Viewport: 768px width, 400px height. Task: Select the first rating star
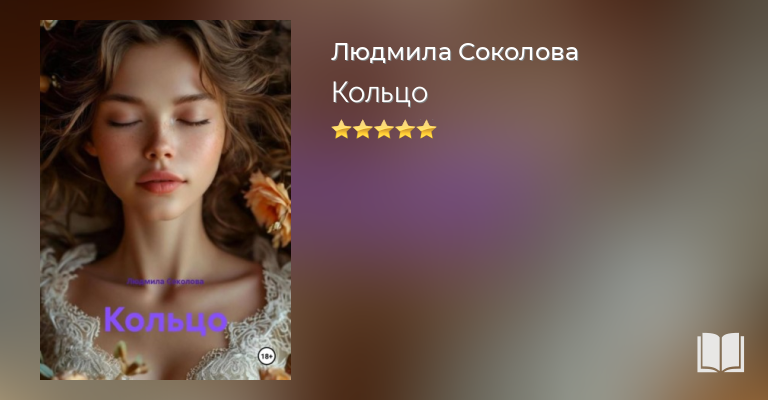pos(341,129)
